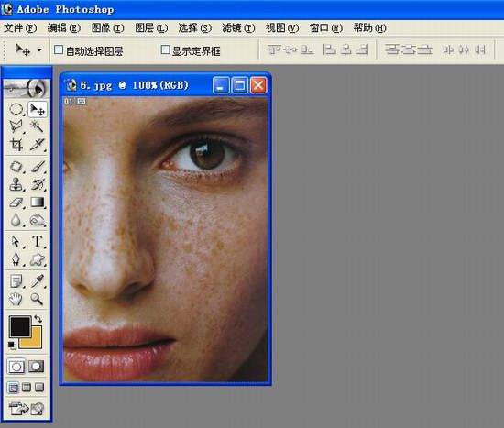Select the Zoom magnifier tool

(x=37, y=299)
